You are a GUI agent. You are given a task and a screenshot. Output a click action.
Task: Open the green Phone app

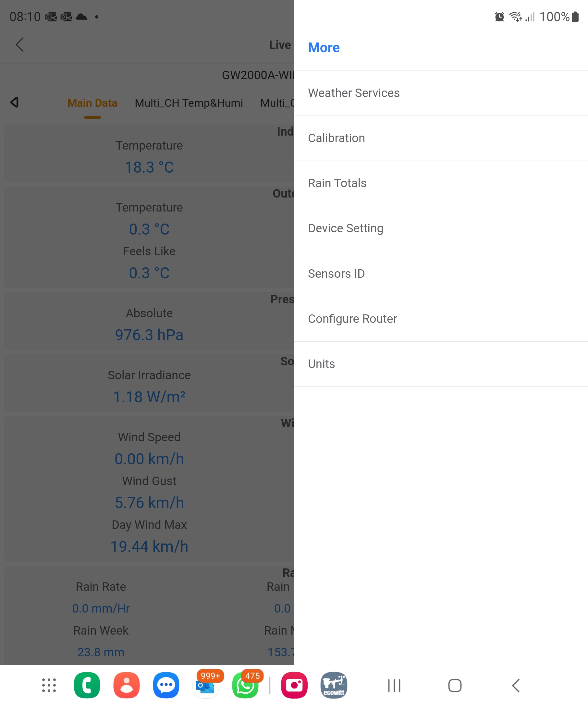pyautogui.click(x=87, y=685)
